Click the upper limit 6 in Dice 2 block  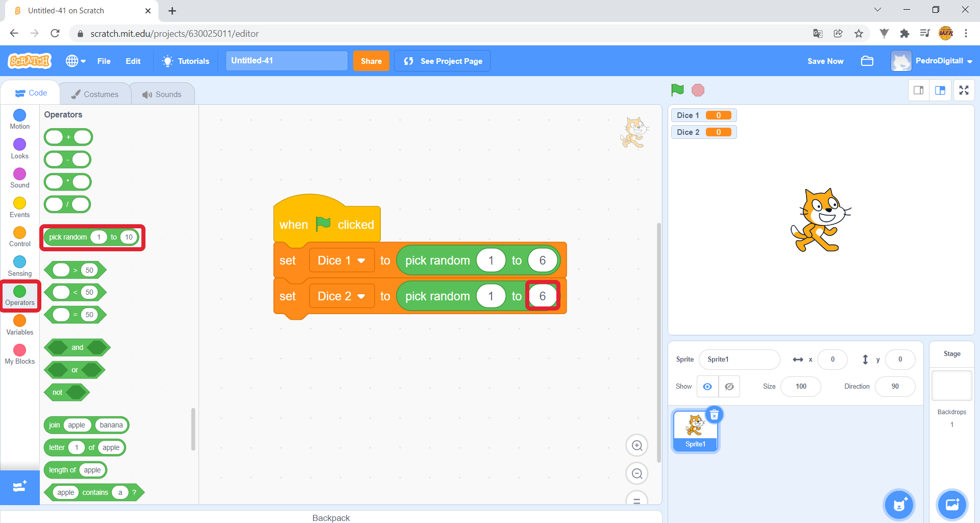click(x=543, y=296)
